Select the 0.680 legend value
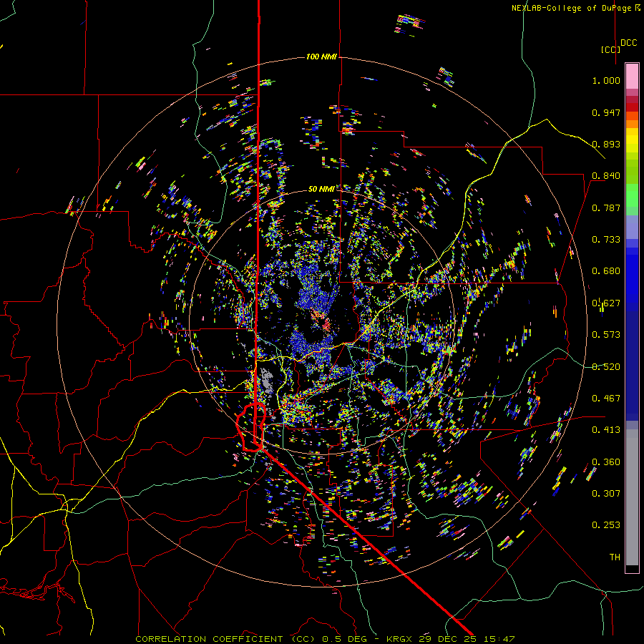This screenshot has height=644, width=644. click(x=606, y=271)
